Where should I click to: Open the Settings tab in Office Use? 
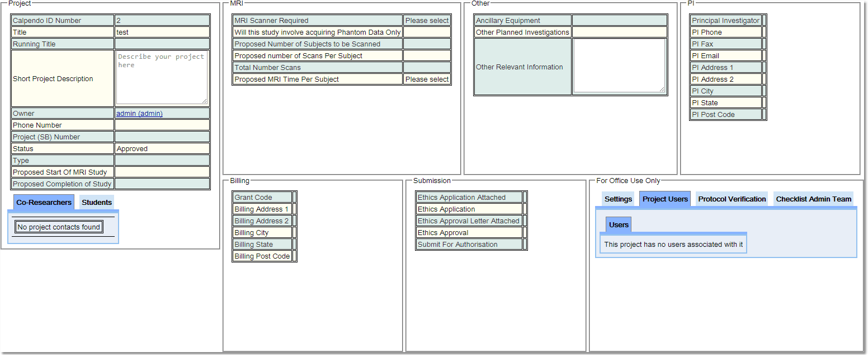[x=618, y=199]
